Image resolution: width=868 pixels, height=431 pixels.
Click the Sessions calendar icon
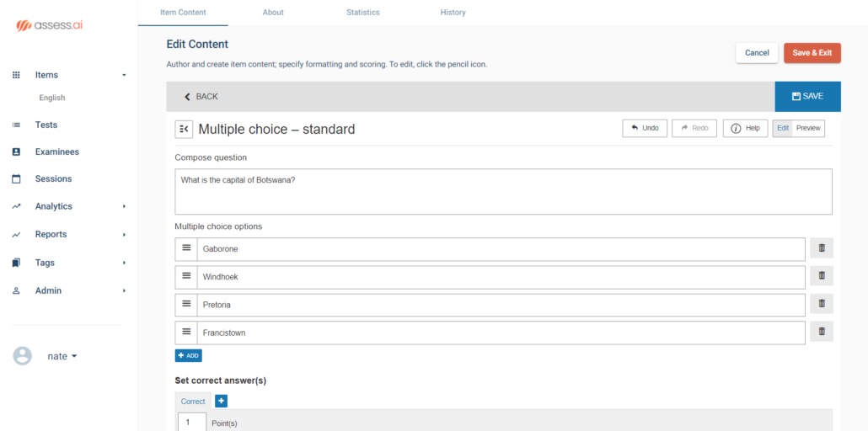click(x=16, y=178)
